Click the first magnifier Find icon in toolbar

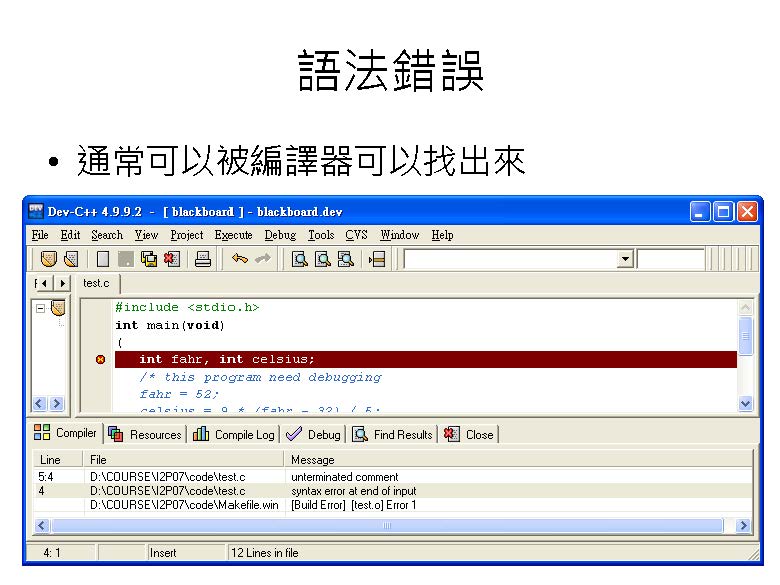(299, 260)
